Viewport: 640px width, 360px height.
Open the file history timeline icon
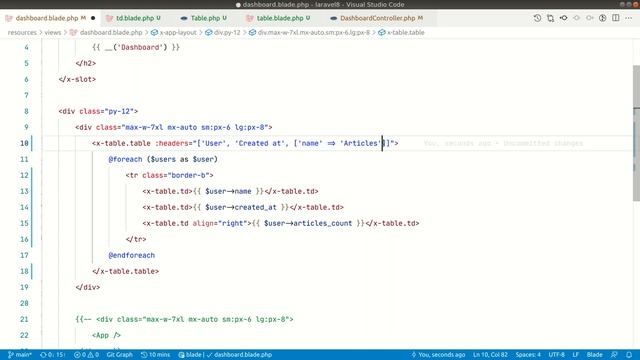(537, 18)
